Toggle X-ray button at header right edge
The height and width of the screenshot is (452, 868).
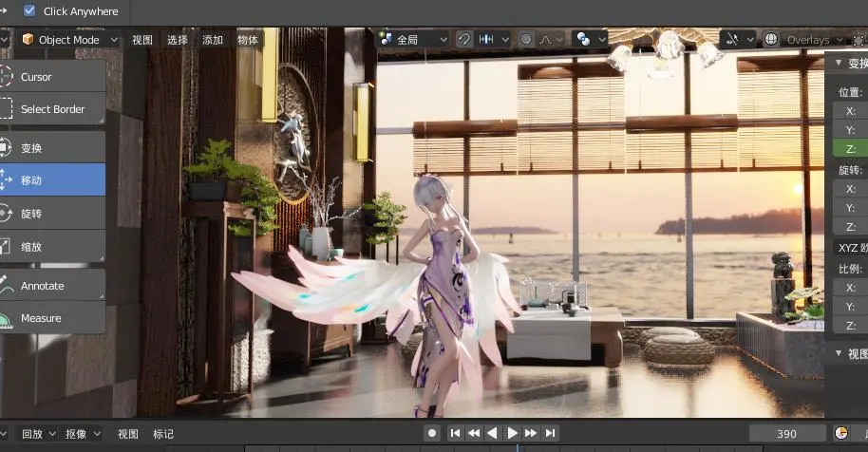pos(859,39)
